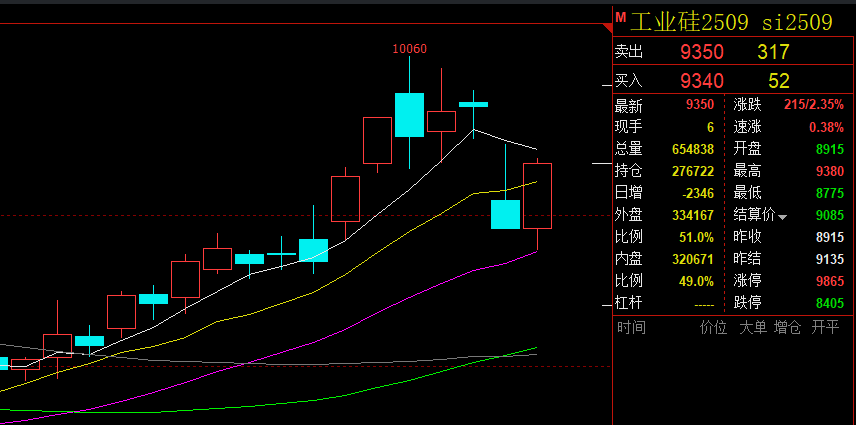This screenshot has width=856, height=425.
Task: Click the 工业硅2509 si2509 contract title
Action: tap(731, 22)
